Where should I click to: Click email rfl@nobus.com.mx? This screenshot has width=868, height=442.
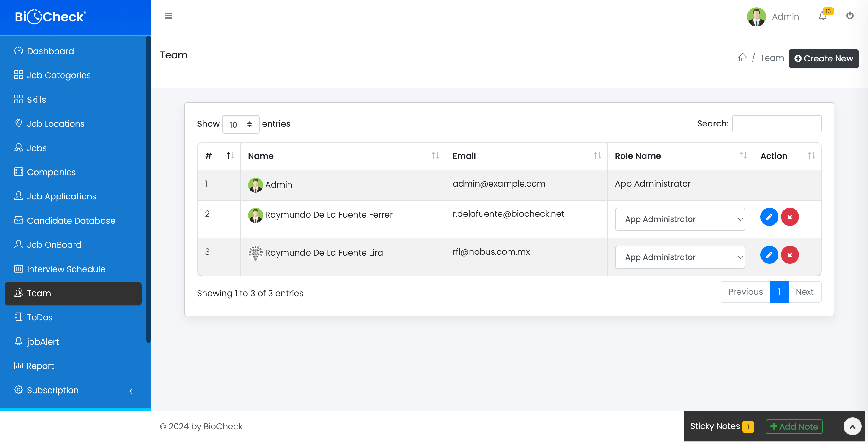pos(491,252)
